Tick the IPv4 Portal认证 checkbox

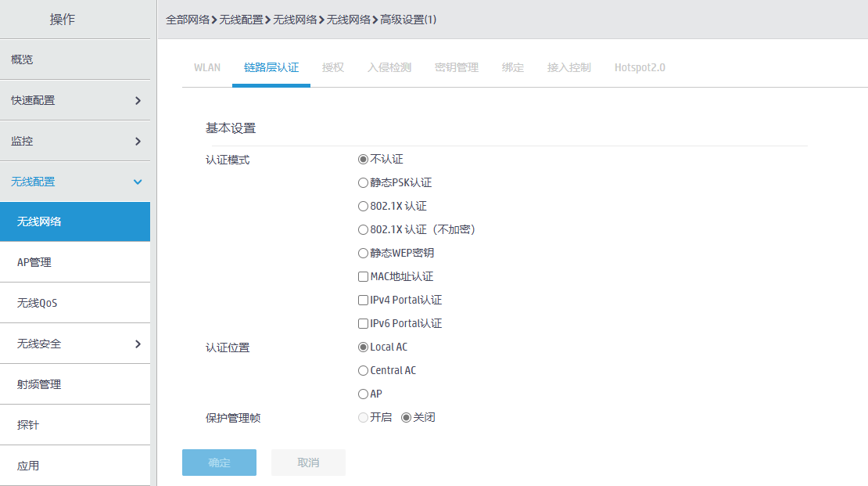(363, 300)
